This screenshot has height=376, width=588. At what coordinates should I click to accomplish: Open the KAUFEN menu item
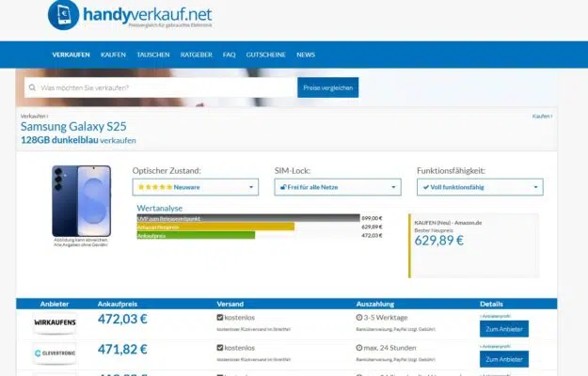click(113, 55)
